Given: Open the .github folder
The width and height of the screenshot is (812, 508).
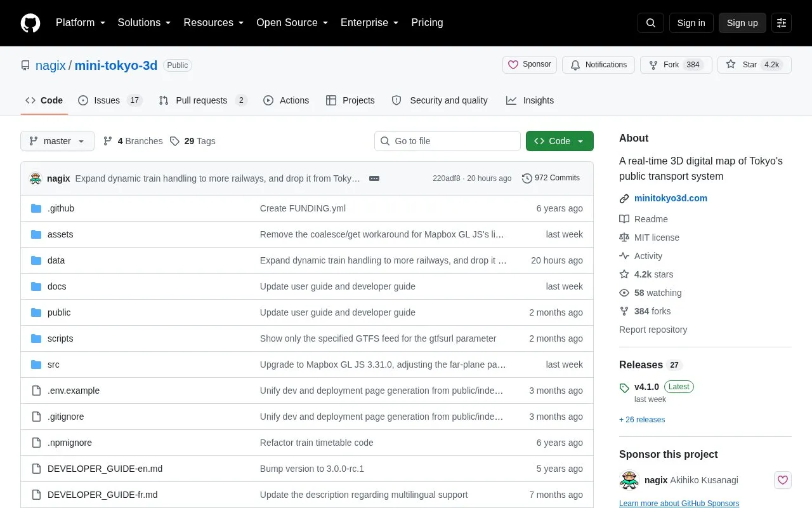Looking at the screenshot, I should [x=61, y=208].
